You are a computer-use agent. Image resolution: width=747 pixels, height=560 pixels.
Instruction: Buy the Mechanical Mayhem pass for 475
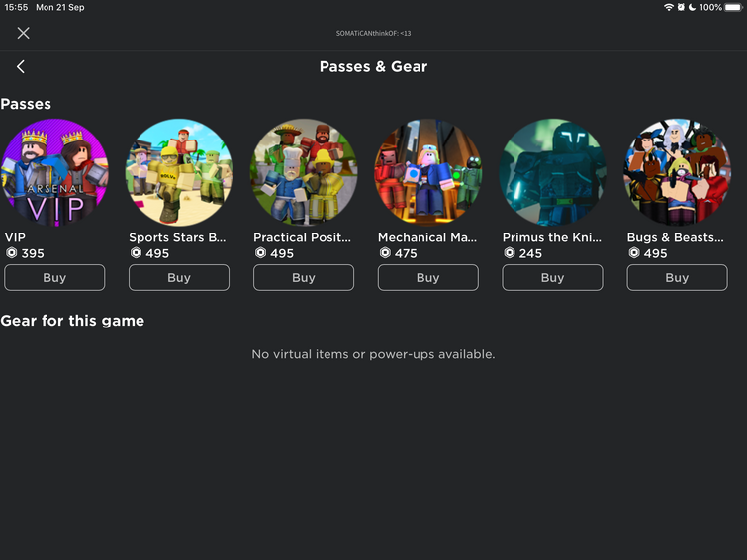[x=427, y=277]
